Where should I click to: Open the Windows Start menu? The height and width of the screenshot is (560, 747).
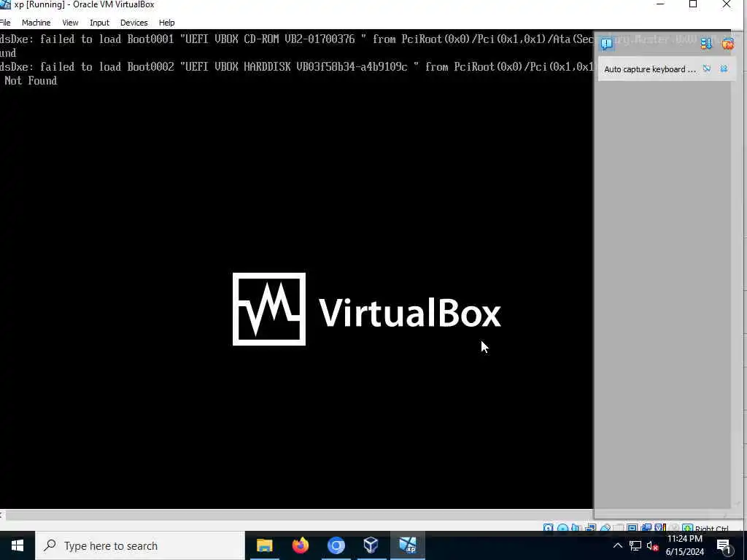click(18, 545)
